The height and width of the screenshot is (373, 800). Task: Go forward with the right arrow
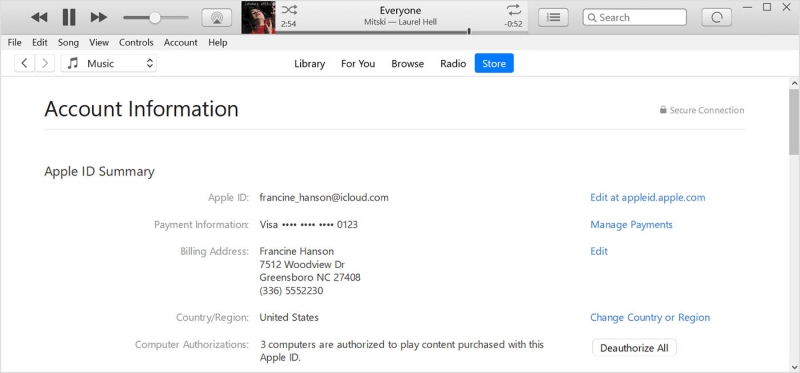click(45, 63)
